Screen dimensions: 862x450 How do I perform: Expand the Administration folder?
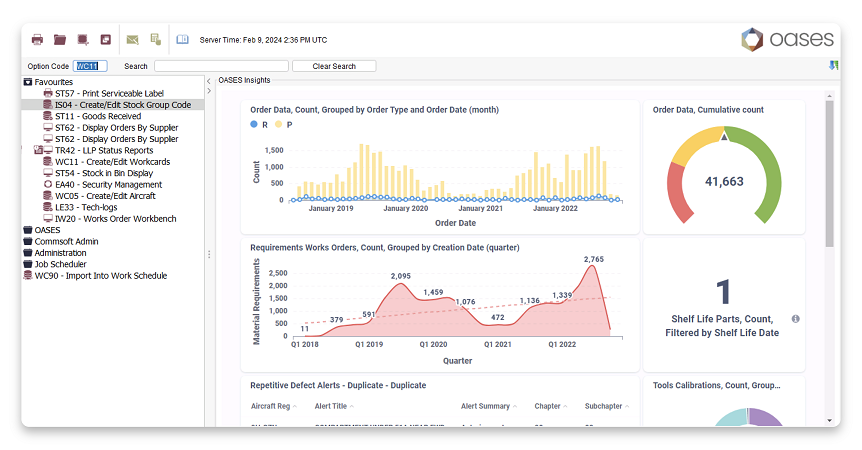coord(27,253)
